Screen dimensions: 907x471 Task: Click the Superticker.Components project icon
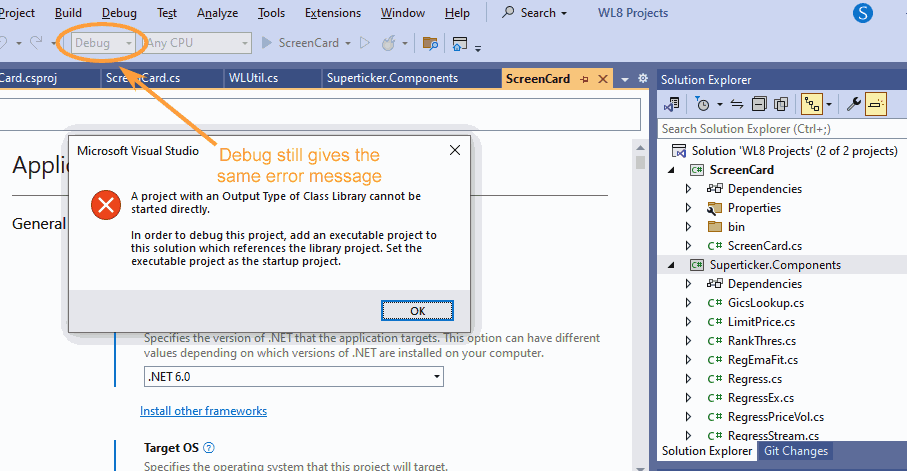point(697,265)
